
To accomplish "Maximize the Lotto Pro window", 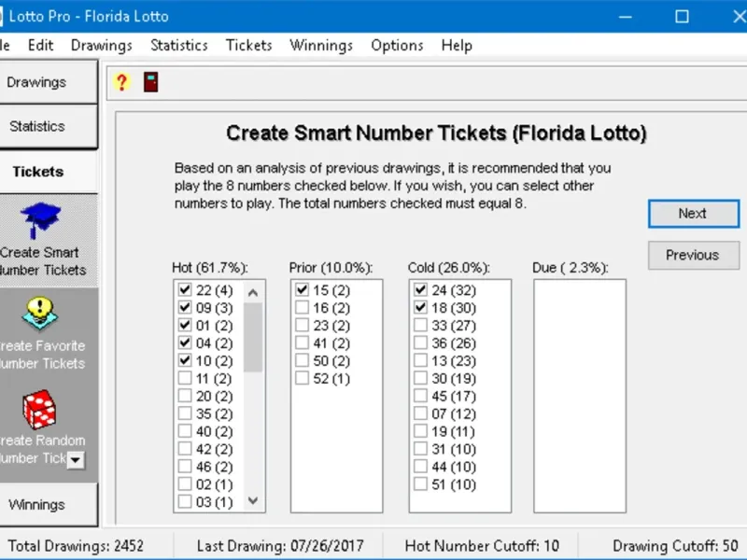I will (682, 17).
